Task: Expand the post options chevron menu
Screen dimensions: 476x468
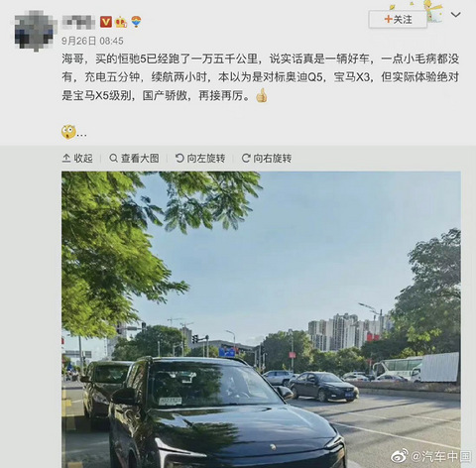Action: tap(456, 15)
